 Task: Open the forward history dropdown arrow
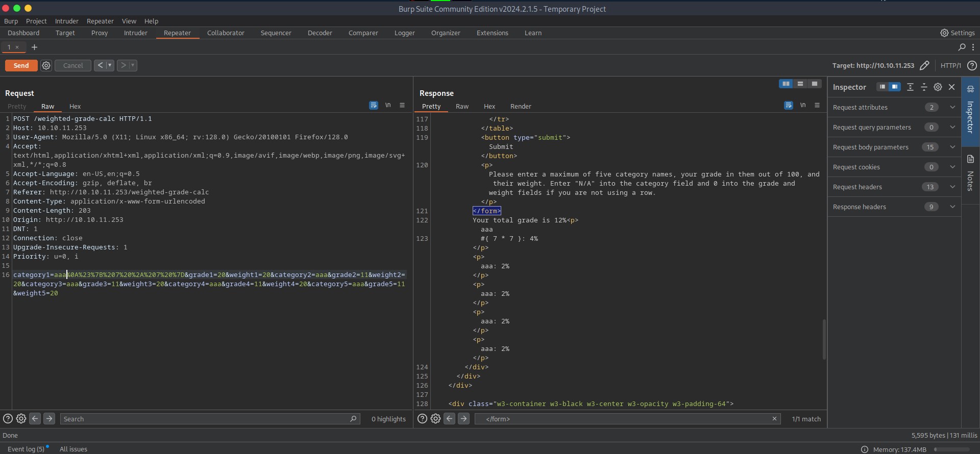pos(133,65)
